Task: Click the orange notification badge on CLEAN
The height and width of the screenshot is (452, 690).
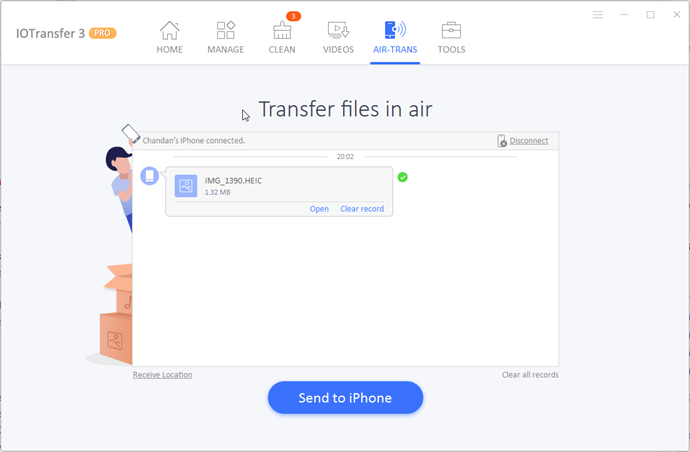Action: click(x=294, y=16)
